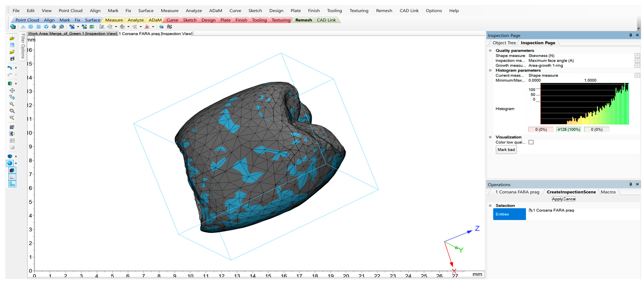
Task: Collapse the Histogram parameters section
Action: (490, 71)
